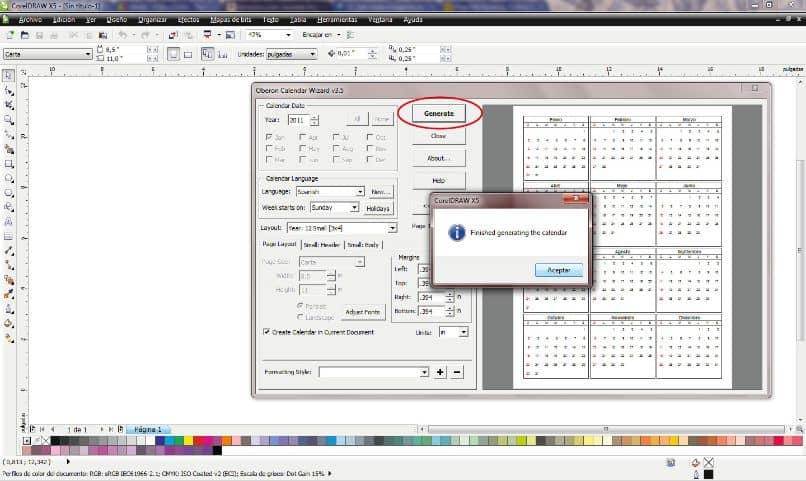Select the Zoom magnifier tool

[9, 120]
